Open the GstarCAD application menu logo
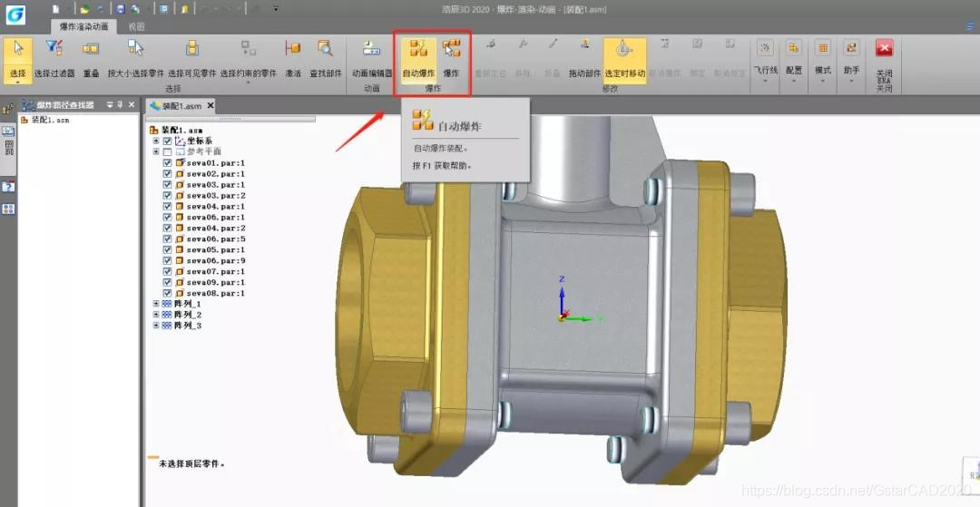 (15, 15)
